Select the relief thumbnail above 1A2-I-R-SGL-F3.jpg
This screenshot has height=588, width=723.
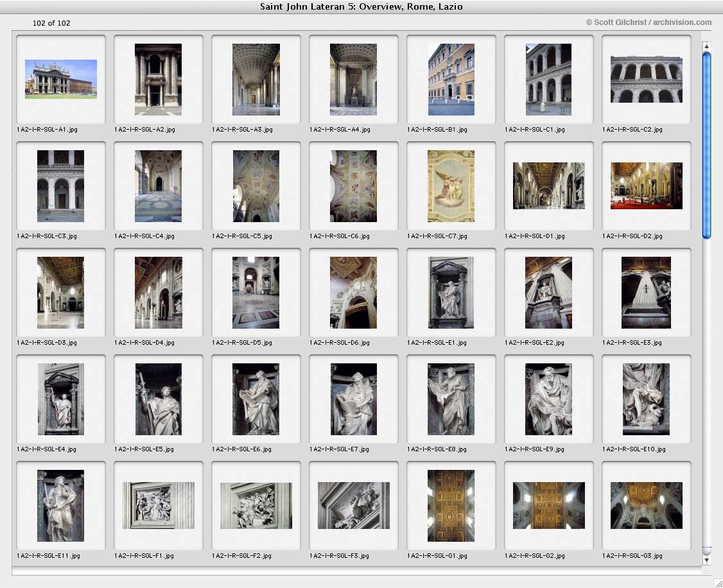pyautogui.click(x=354, y=506)
